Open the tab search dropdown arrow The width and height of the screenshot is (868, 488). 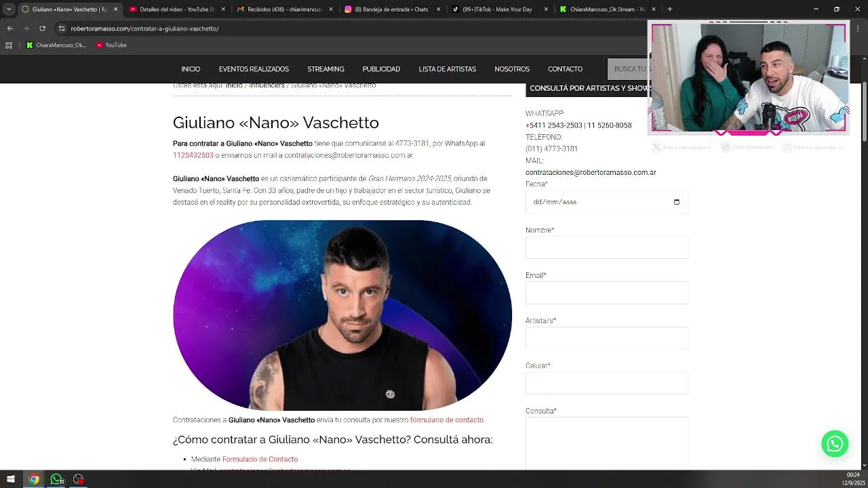click(9, 9)
